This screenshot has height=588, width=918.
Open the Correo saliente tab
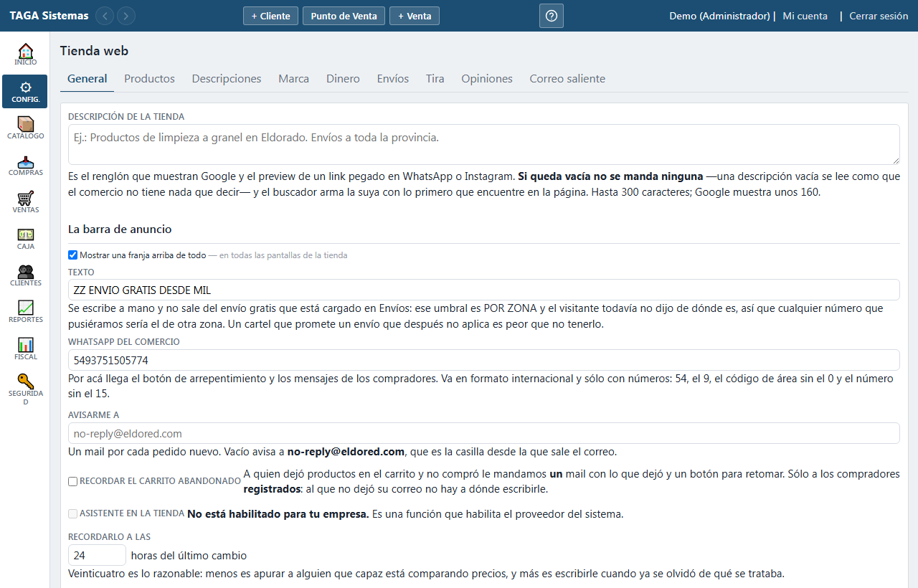click(x=567, y=79)
